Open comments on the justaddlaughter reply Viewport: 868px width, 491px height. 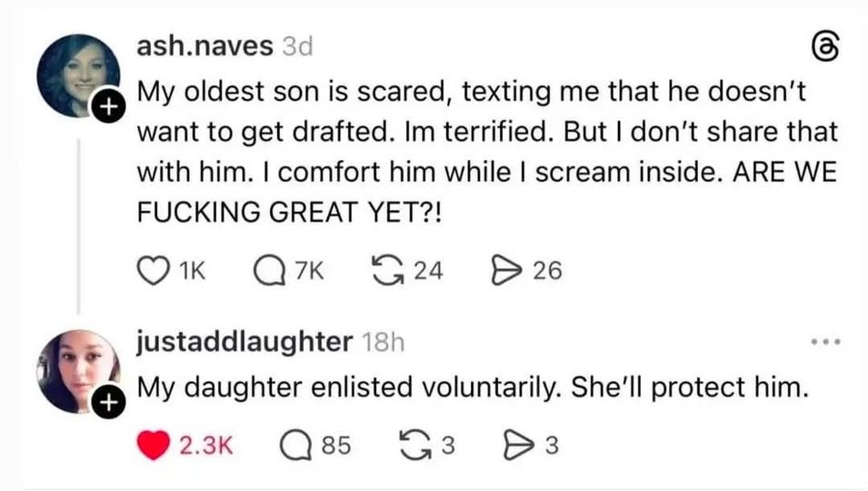coord(294,446)
